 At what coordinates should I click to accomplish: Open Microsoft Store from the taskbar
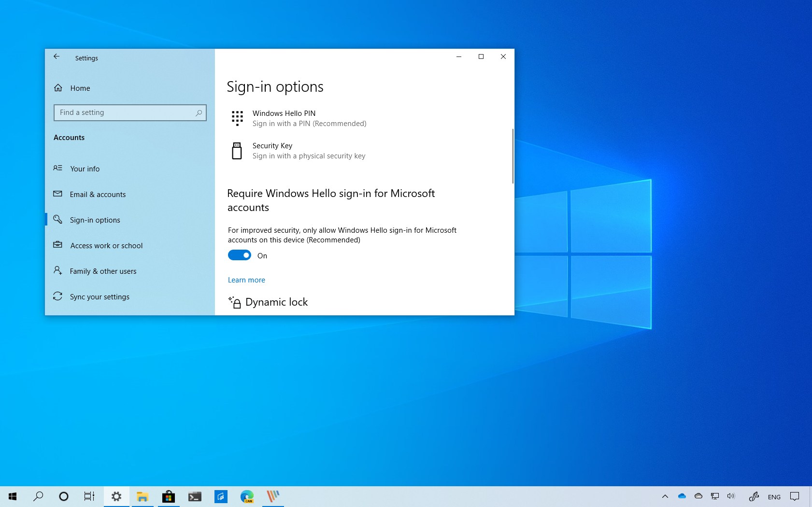pos(169,496)
